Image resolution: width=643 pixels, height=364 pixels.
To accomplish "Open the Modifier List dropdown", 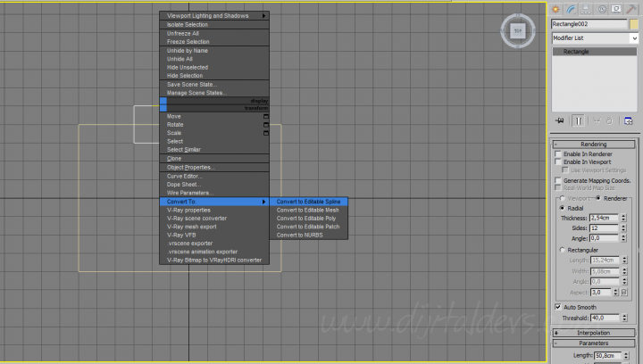I will tap(595, 38).
